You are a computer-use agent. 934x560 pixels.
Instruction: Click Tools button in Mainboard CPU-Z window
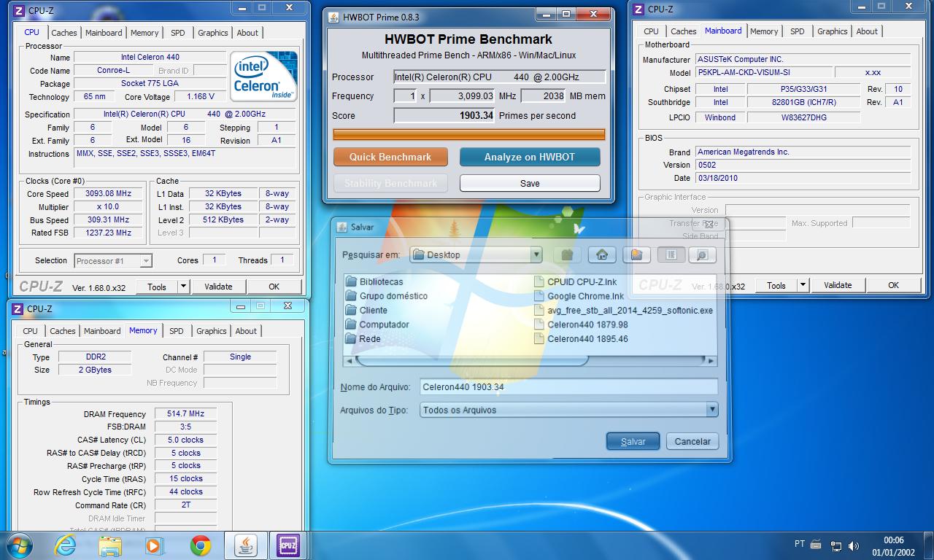pyautogui.click(x=776, y=285)
